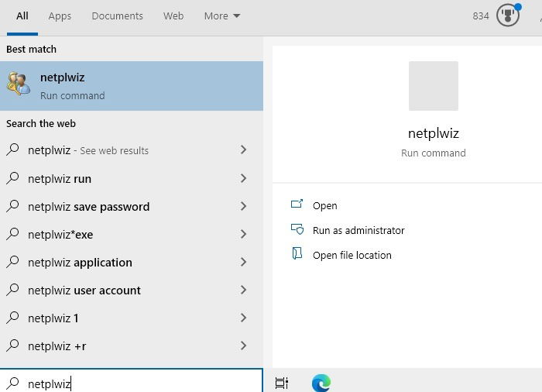The image size is (542, 392).
Task: Select the netplwiz application suggestion
Action: (x=132, y=263)
